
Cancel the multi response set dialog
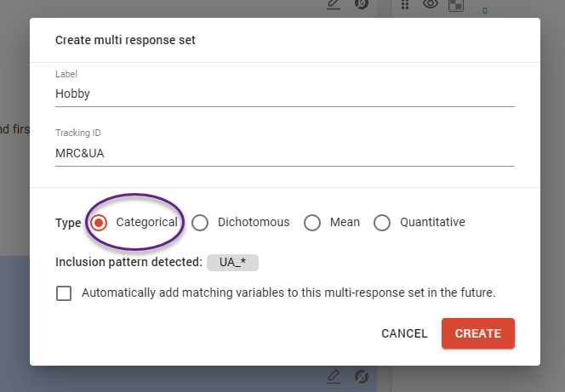click(404, 333)
